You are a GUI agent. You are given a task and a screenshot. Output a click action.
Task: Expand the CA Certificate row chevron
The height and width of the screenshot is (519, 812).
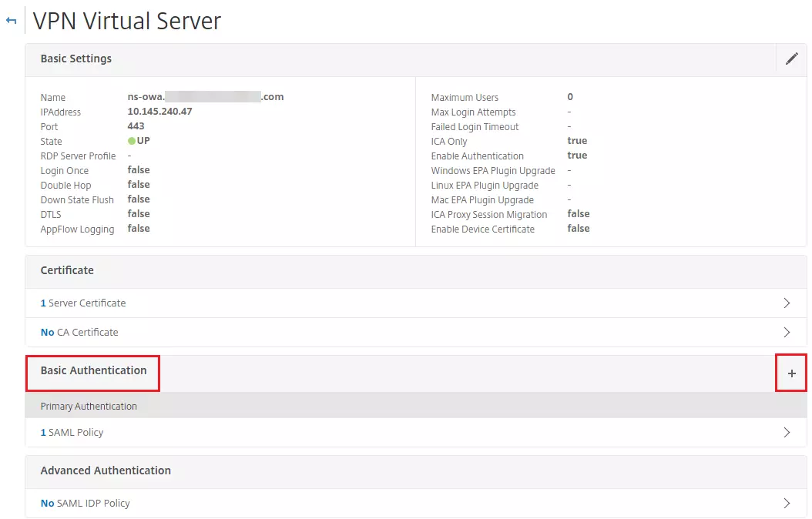[787, 332]
